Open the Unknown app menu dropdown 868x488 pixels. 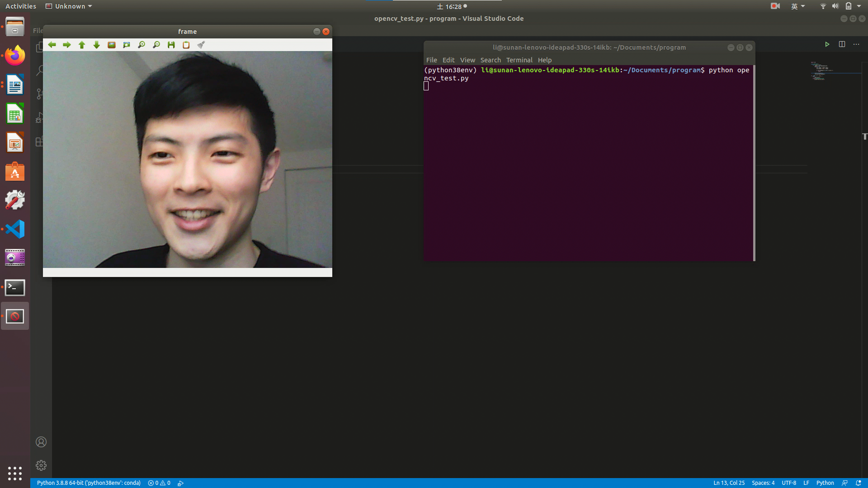pyautogui.click(x=69, y=6)
